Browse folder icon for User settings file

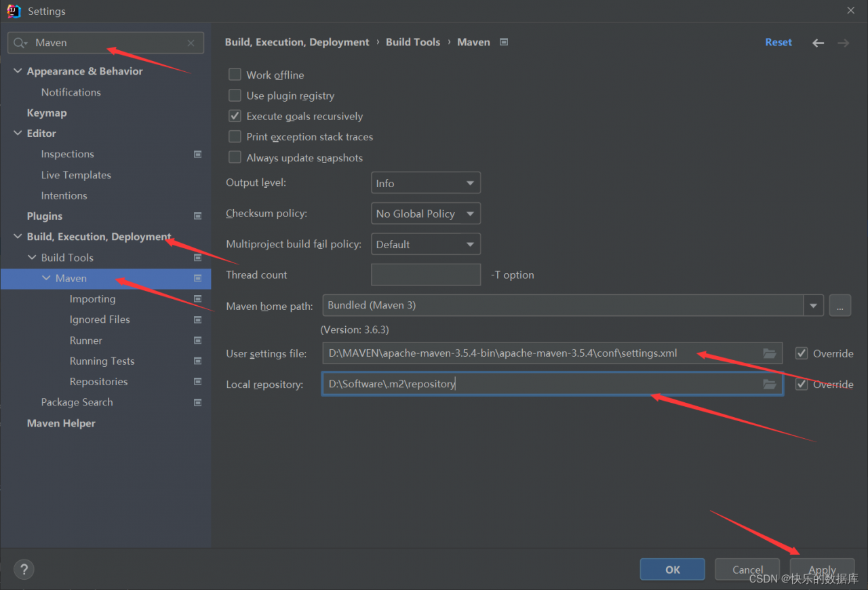pos(769,353)
